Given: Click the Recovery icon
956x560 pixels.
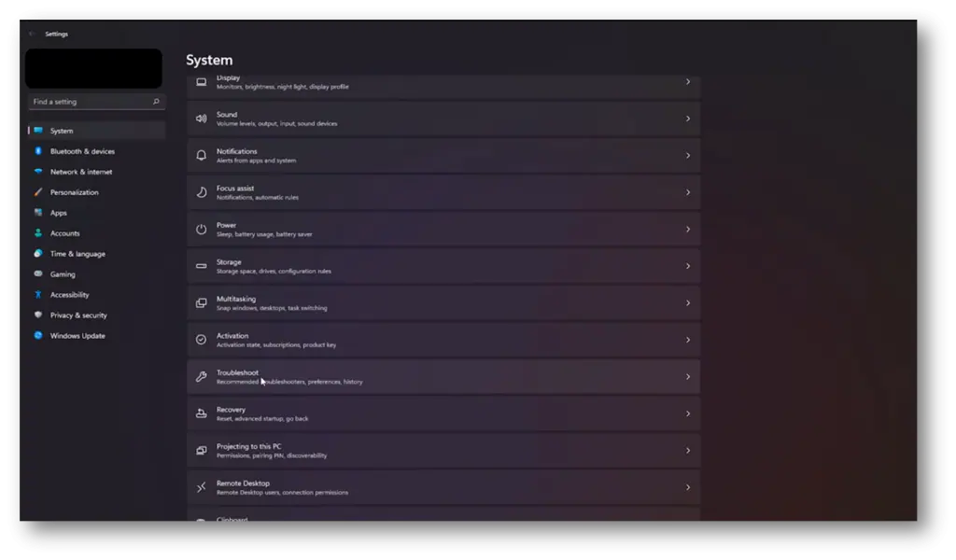Looking at the screenshot, I should (x=202, y=413).
